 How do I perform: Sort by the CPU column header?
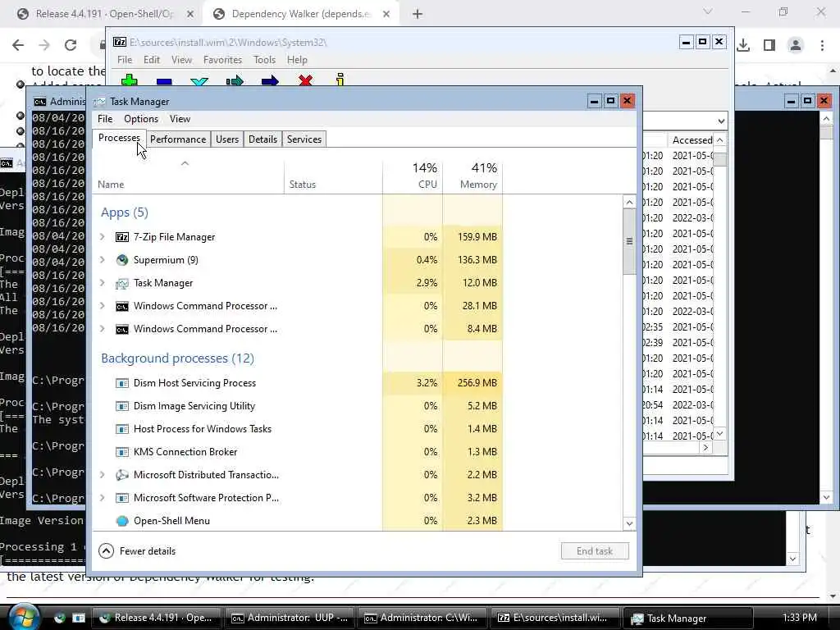pos(413,176)
